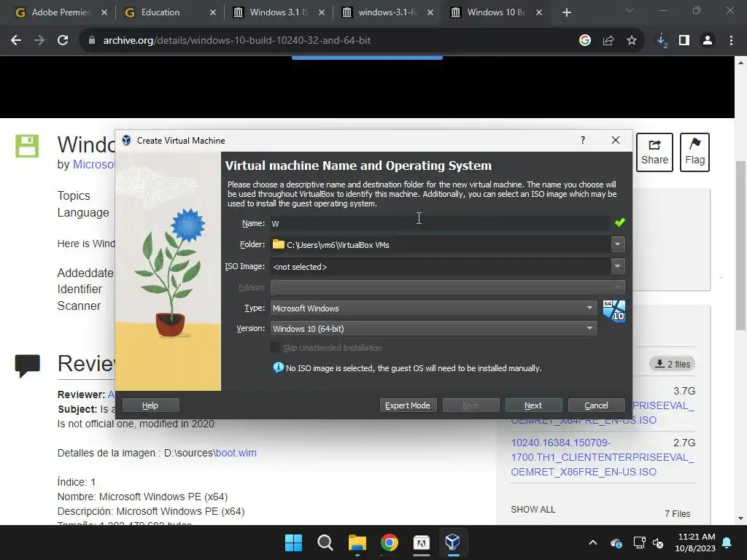This screenshot has width=747, height=560.
Task: Click the Windows 10 64-bit OS badge icon
Action: 614,311
